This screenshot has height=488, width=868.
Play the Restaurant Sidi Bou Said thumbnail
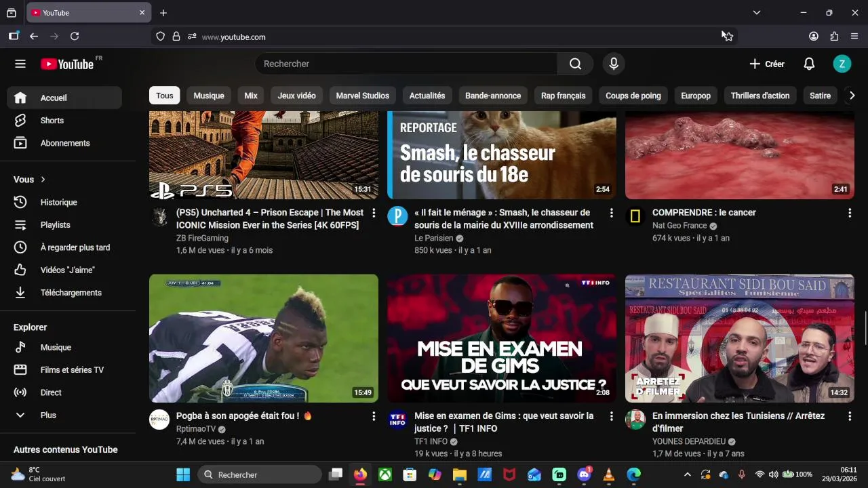[740, 338]
